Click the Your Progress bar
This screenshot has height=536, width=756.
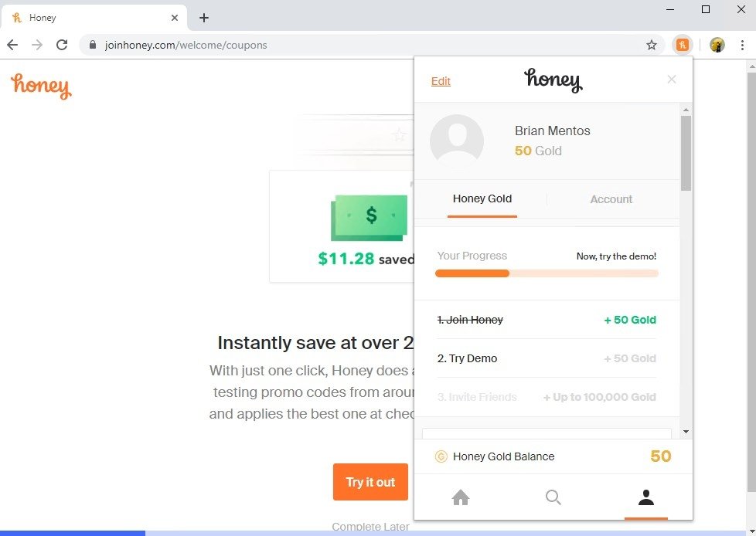point(547,273)
